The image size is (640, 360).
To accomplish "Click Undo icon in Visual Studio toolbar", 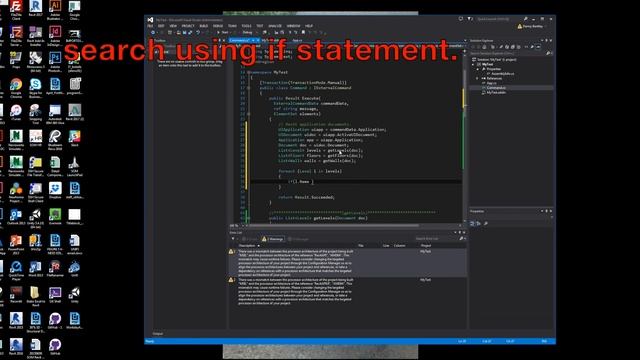I will (x=198, y=32).
